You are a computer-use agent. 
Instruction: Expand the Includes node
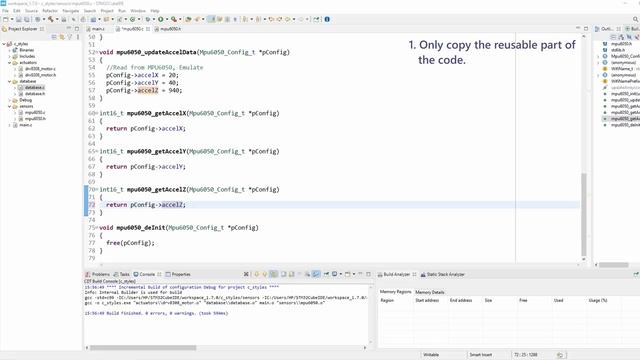point(10,56)
